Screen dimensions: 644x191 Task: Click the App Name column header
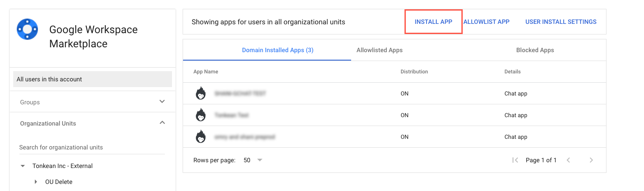206,72
